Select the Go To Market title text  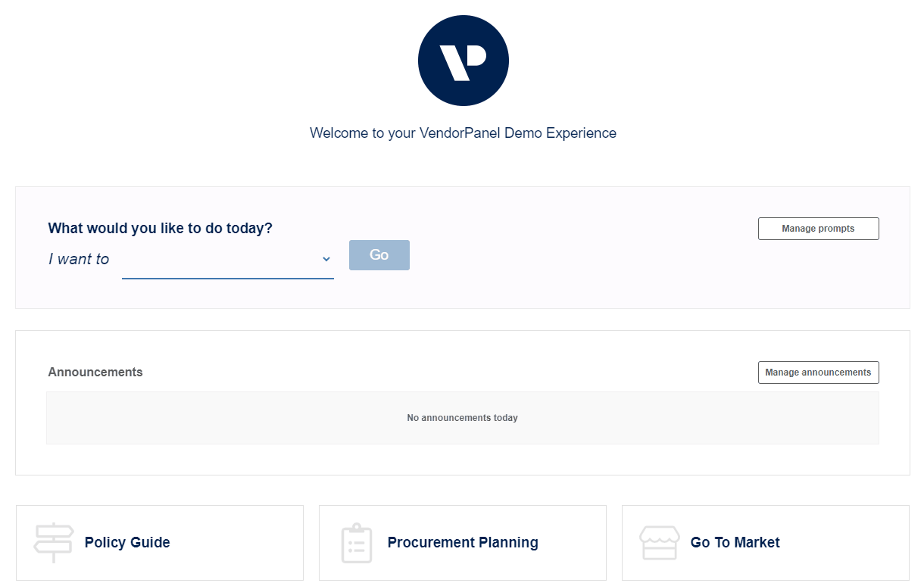click(x=735, y=543)
